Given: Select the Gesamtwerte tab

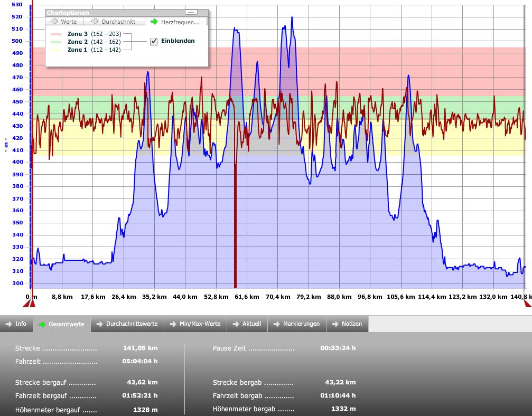Looking at the screenshot, I should (62, 324).
